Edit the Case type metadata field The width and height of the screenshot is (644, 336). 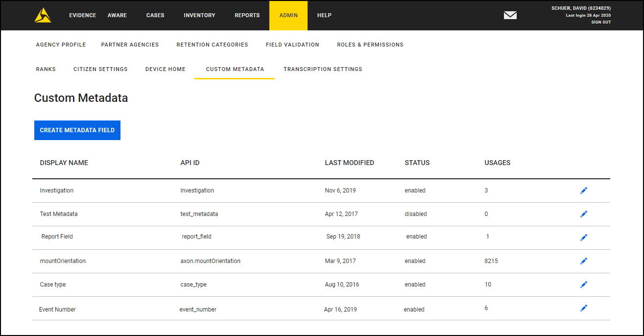coord(584,284)
